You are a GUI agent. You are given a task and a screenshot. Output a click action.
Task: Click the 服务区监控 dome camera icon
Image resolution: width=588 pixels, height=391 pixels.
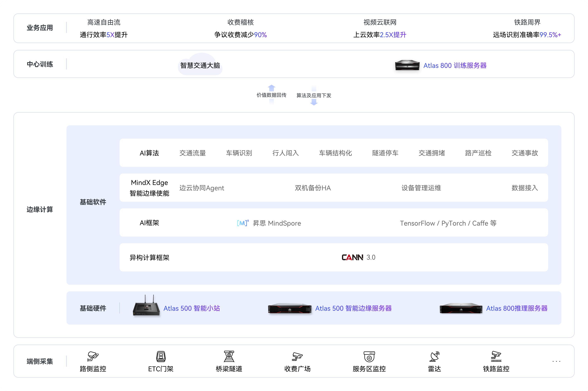(369, 357)
